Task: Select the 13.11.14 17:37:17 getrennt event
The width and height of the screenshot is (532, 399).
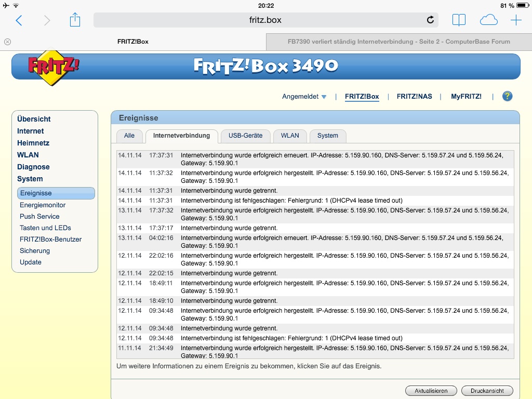Action: coord(315,228)
